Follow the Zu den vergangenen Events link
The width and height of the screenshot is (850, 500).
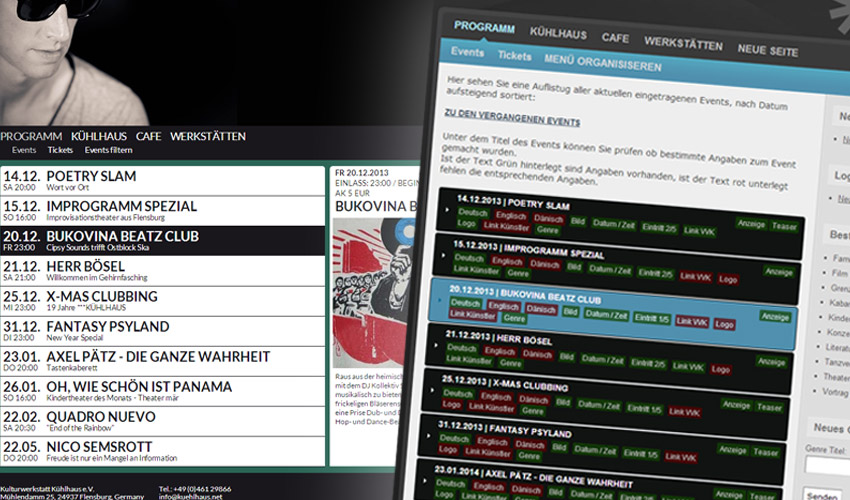coord(511,122)
